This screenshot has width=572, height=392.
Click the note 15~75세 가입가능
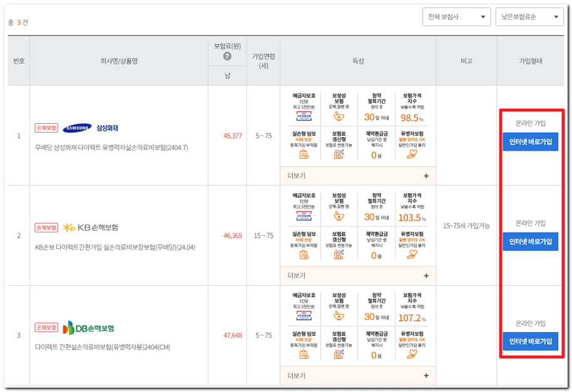(x=466, y=226)
